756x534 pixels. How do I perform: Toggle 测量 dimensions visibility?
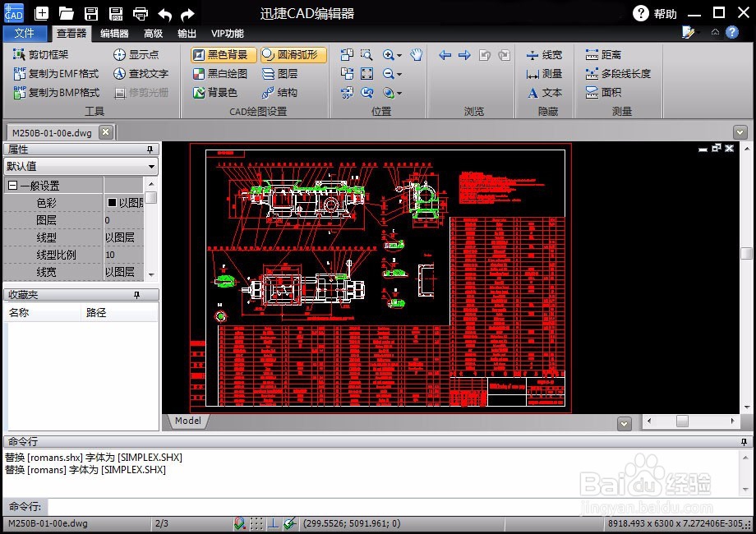(544, 73)
